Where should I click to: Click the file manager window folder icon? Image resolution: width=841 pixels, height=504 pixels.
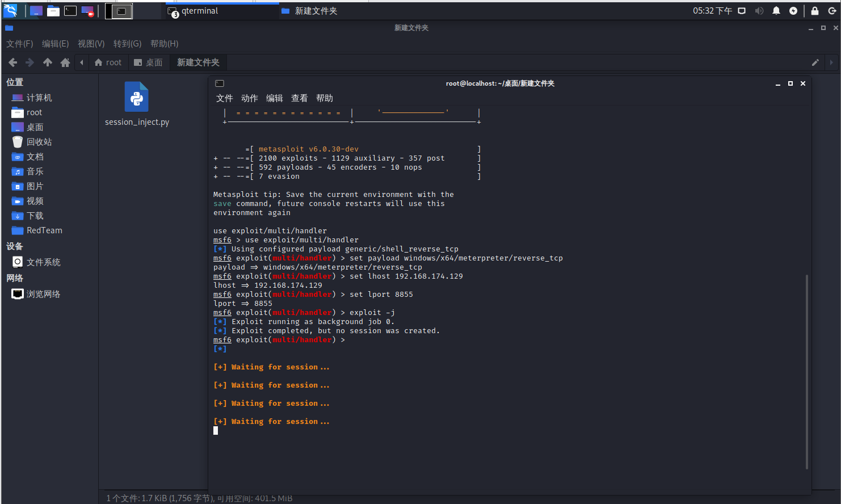[9, 28]
